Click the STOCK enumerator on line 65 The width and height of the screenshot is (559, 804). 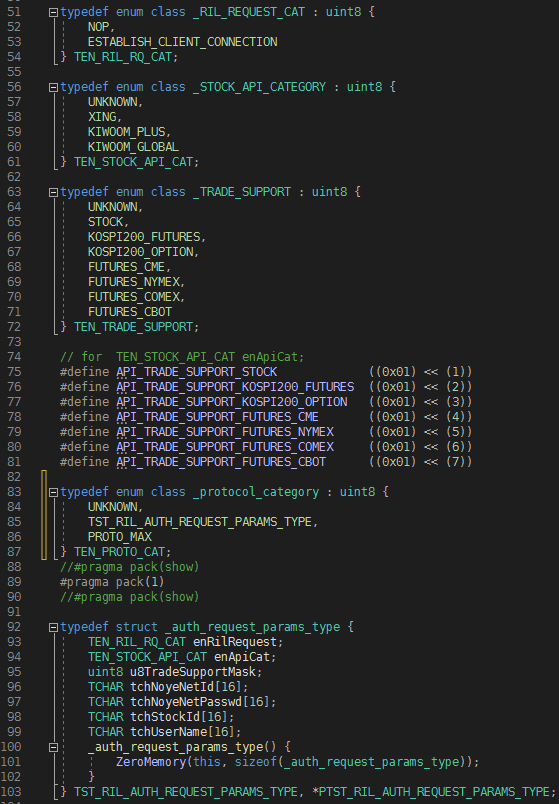(x=106, y=222)
